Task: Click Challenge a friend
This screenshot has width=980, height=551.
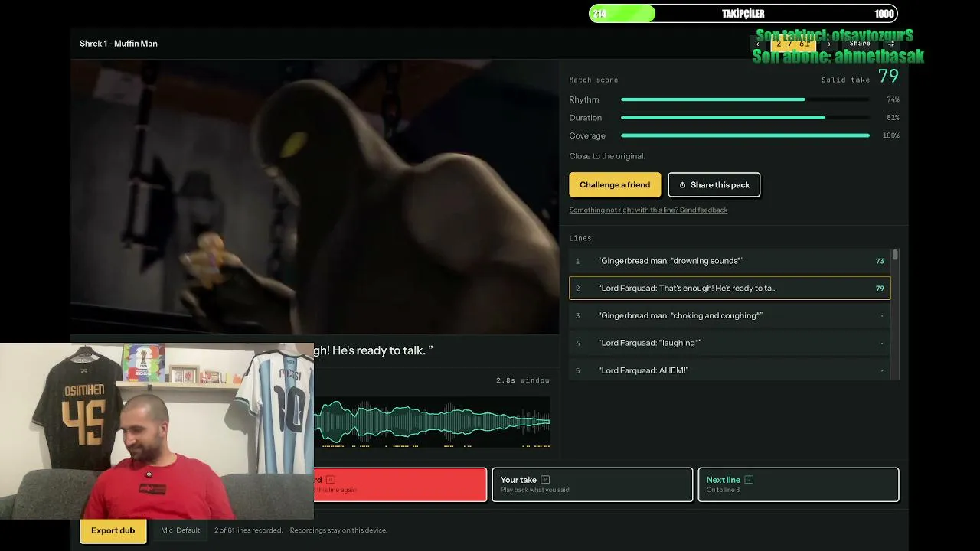Action: click(x=615, y=184)
